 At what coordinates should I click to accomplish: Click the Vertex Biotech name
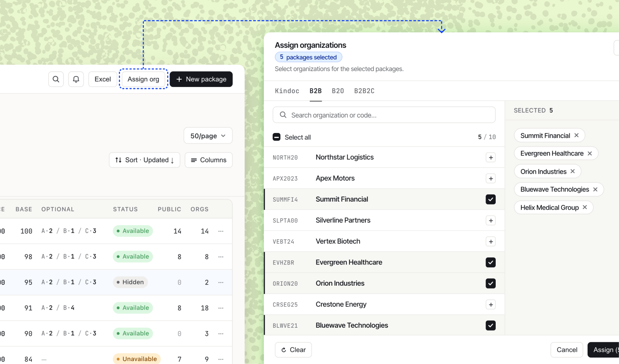pos(338,241)
